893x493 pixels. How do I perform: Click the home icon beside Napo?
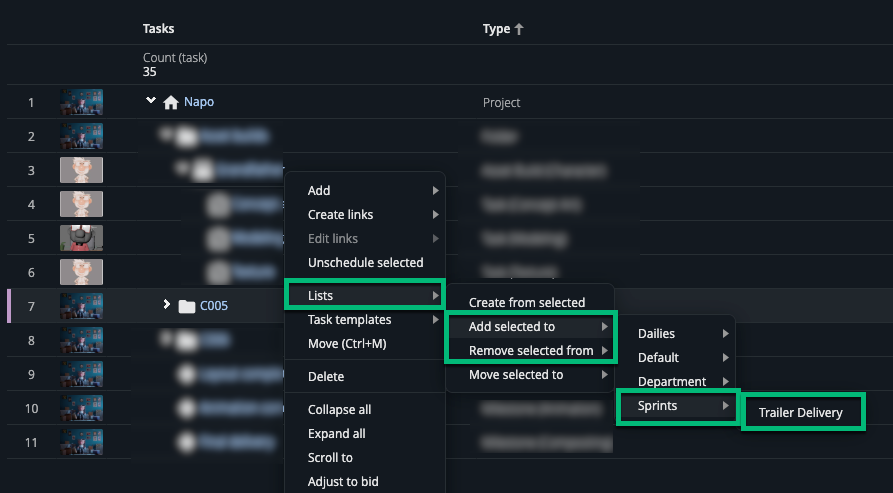(171, 102)
